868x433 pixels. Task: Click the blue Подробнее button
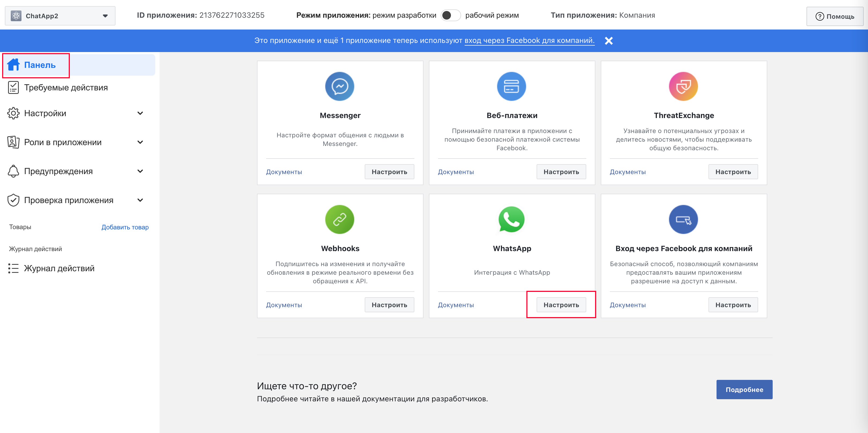[744, 390]
